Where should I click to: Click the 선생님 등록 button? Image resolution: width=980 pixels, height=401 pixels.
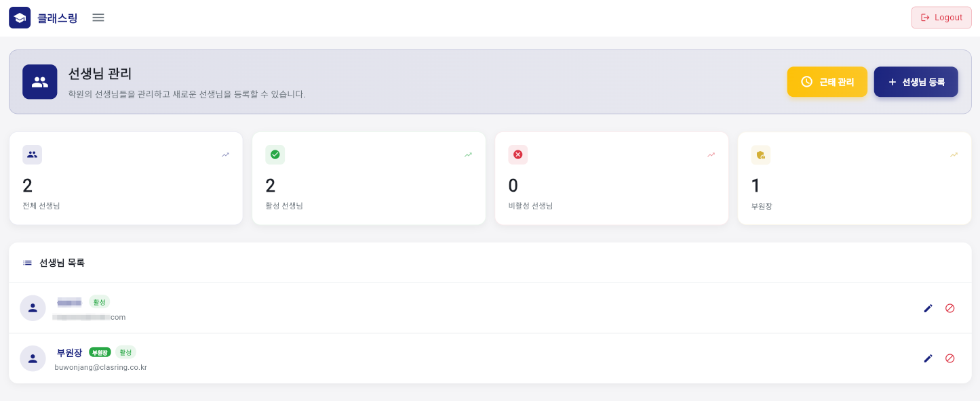[916, 82]
